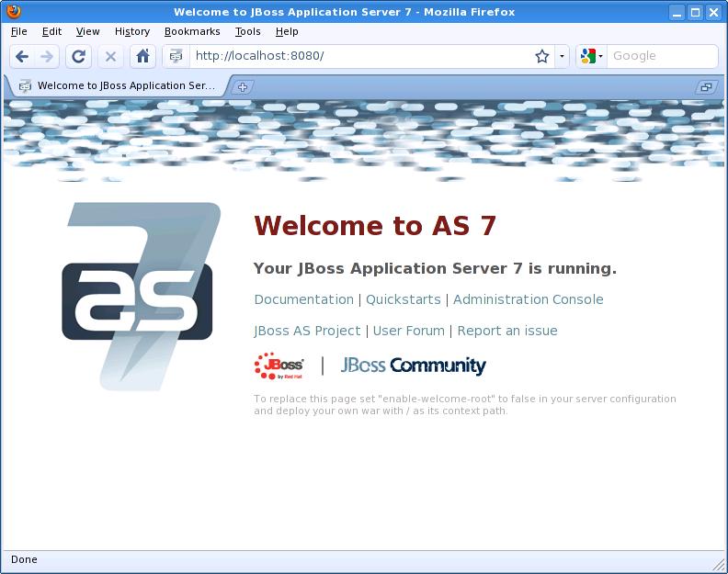Viewport: 728px width, 574px height.
Task: Open the Google search engine selector
Action: 592,57
